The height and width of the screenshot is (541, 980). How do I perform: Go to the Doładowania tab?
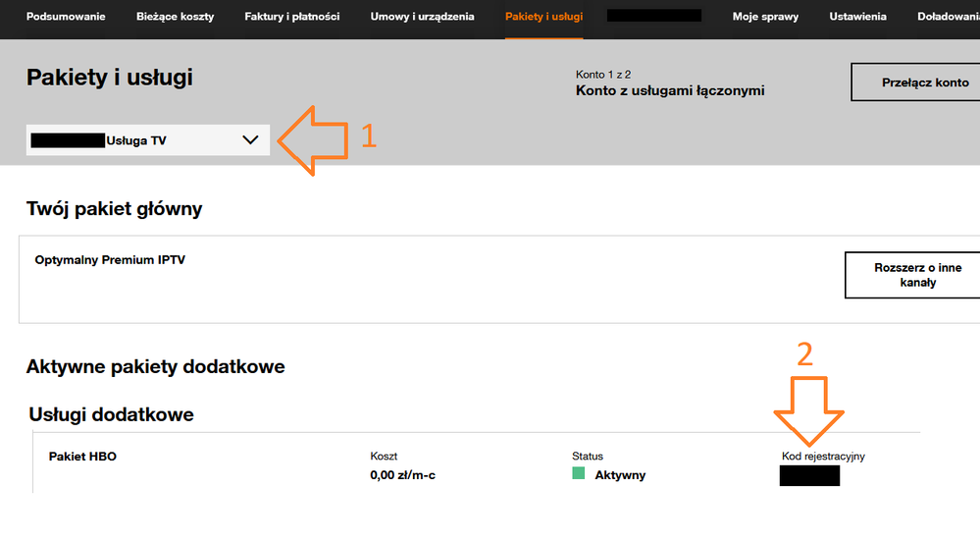point(948,17)
